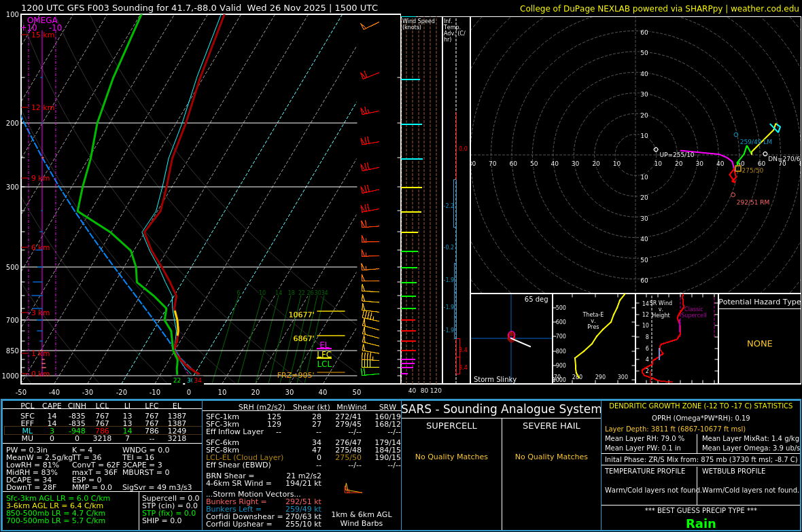
Task: Click the orange mean-wind square on hodograph
Action: (x=738, y=169)
